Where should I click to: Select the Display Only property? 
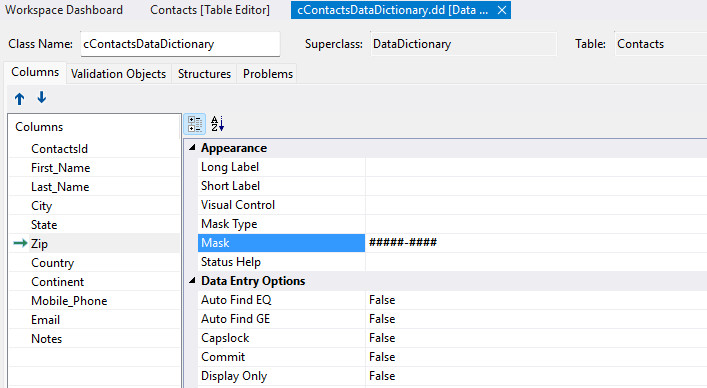click(x=281, y=375)
